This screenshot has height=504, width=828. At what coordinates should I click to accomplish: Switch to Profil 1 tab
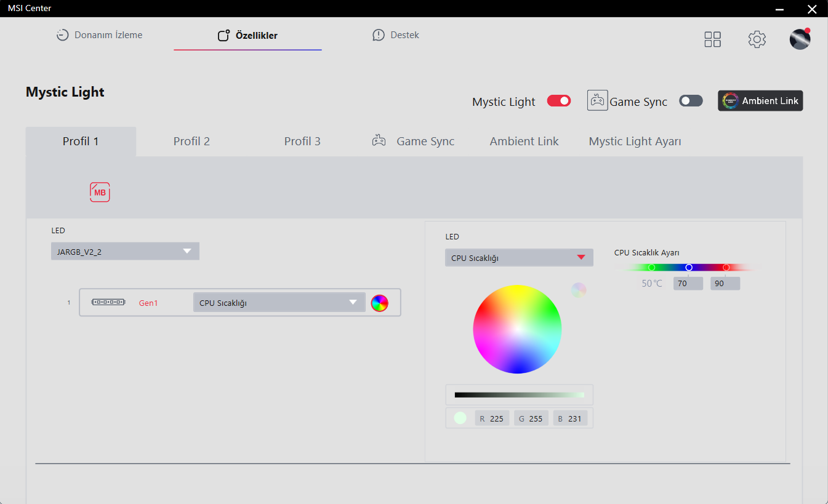click(81, 142)
